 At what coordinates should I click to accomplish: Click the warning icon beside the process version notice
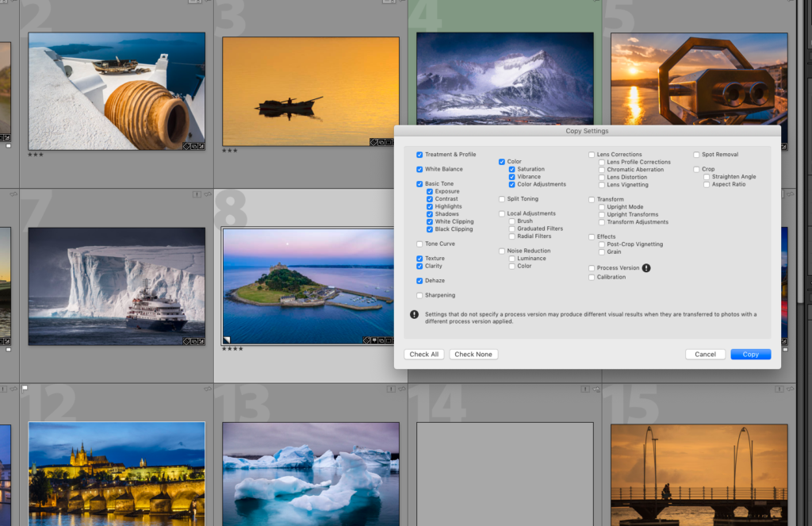pyautogui.click(x=415, y=315)
